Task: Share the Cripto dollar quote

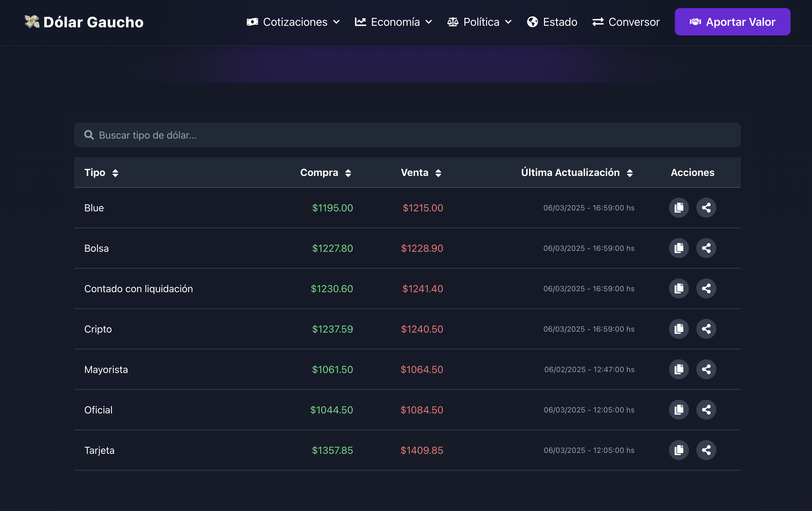Action: [x=706, y=329]
